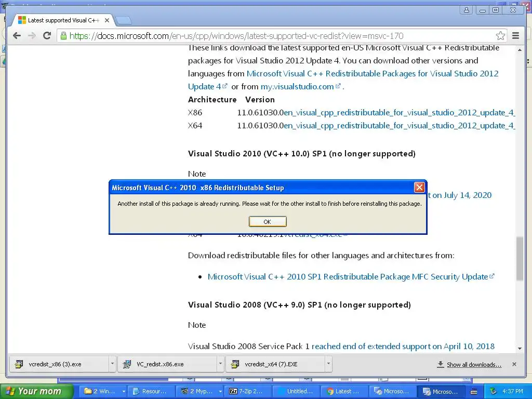The height and width of the screenshot is (399, 532).
Task: Download the X64 11.0.61030.0 redistributable link
Action: click(x=400, y=126)
